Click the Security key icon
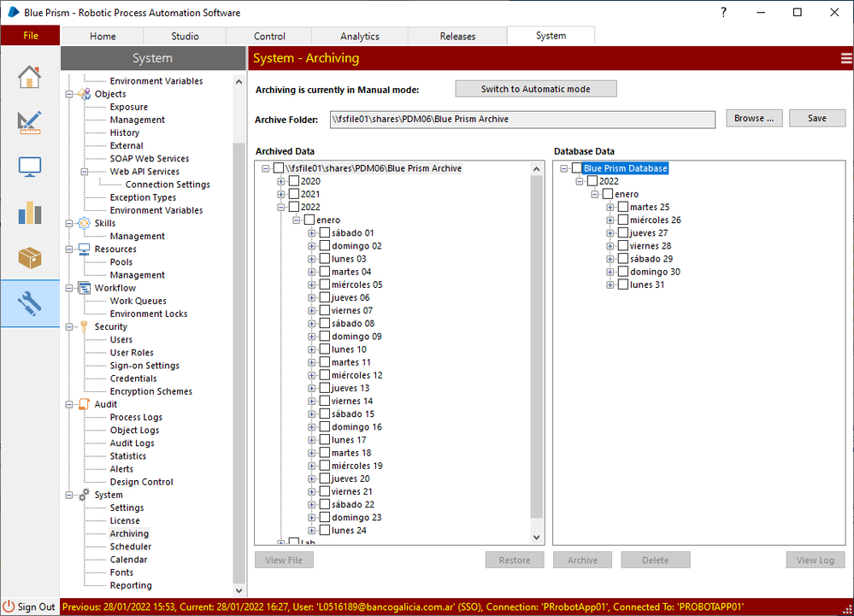The width and height of the screenshot is (854, 616). (x=84, y=326)
